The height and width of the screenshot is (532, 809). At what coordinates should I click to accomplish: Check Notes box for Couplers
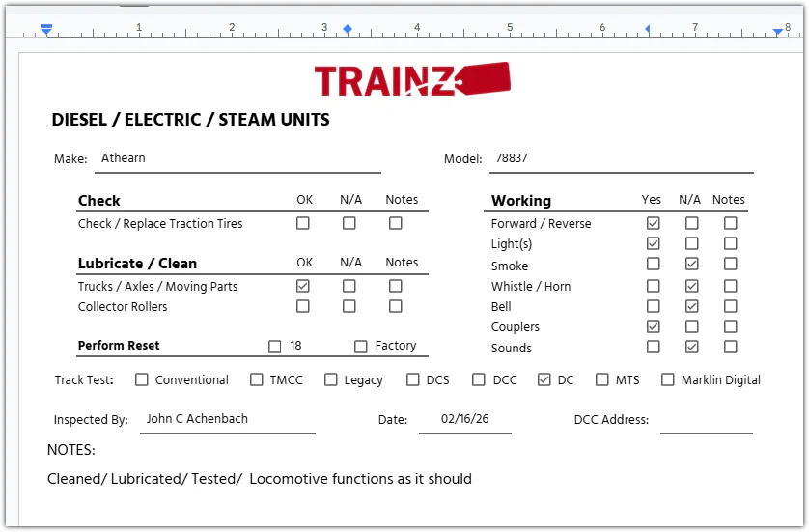click(731, 326)
